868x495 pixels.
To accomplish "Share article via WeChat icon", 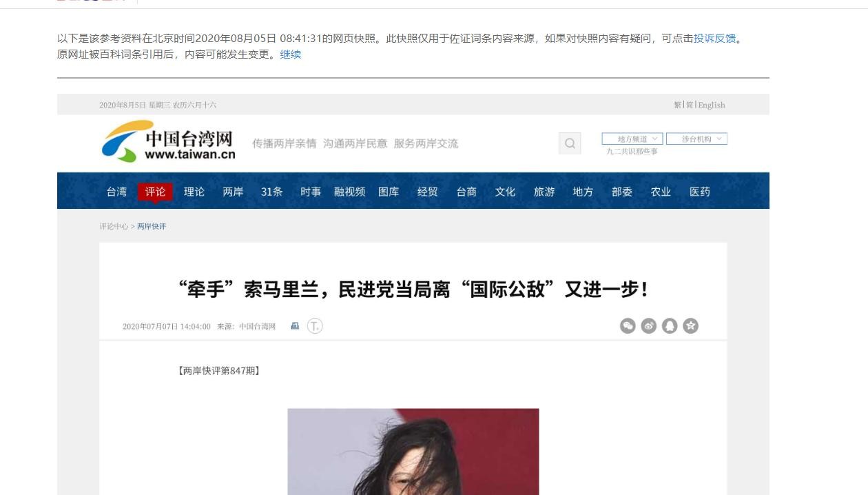I will [628, 326].
